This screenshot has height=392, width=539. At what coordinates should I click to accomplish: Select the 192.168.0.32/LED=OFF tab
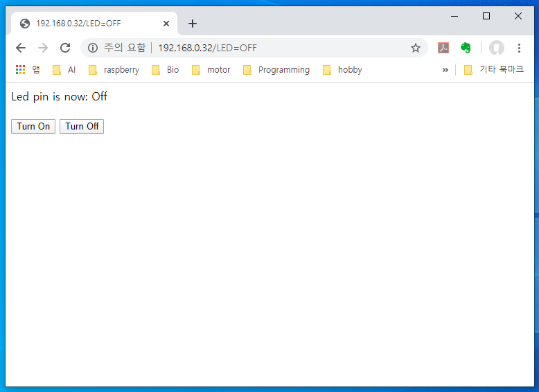point(94,24)
